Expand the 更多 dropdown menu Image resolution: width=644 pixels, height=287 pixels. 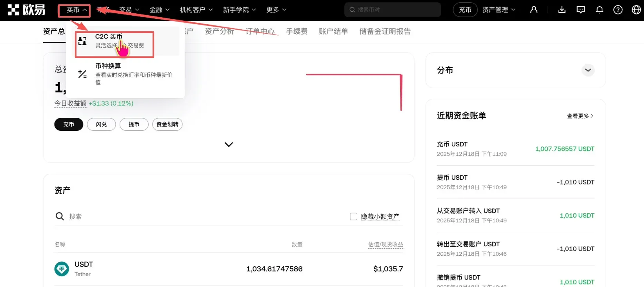[x=276, y=10]
